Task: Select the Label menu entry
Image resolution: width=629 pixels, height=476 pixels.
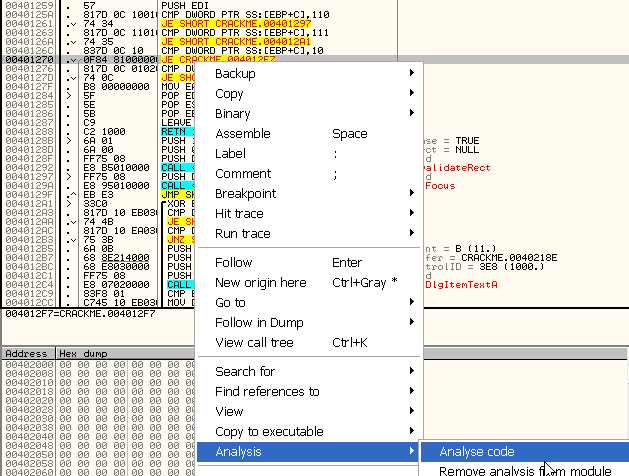Action: coord(230,154)
